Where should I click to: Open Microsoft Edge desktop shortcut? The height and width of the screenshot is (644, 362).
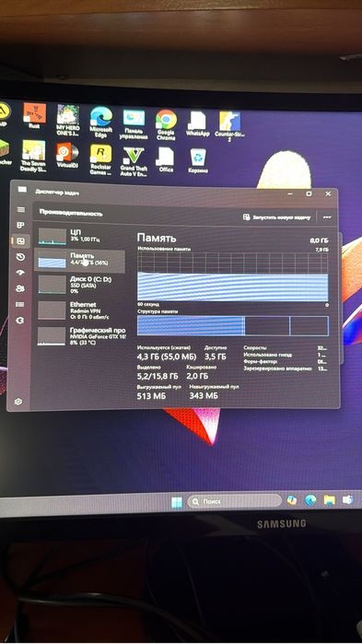point(101,122)
